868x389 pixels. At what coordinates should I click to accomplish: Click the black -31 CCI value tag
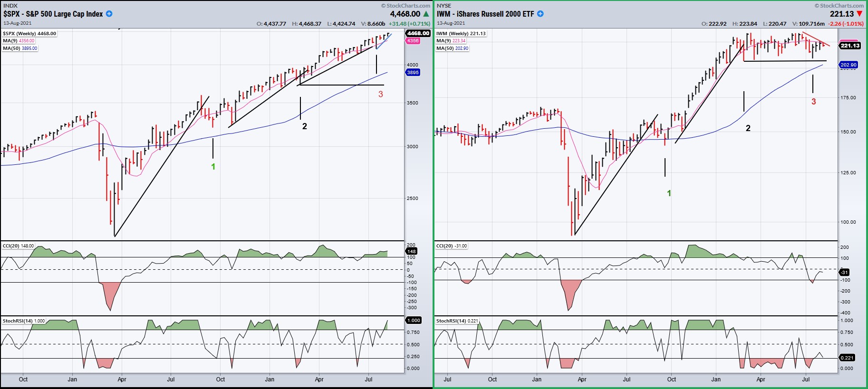coord(844,272)
